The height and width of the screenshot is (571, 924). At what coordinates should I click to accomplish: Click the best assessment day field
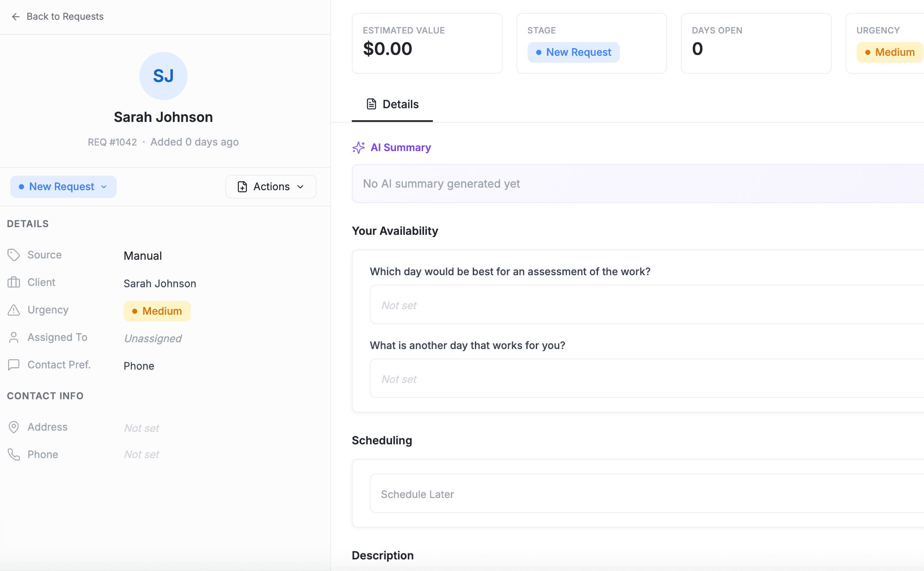[647, 305]
